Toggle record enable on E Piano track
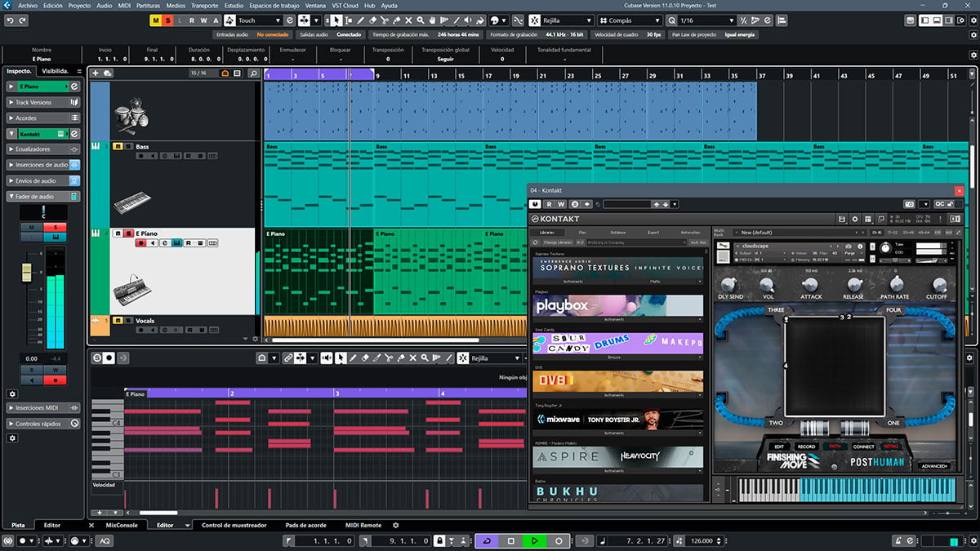Image resolution: width=980 pixels, height=551 pixels. (141, 242)
